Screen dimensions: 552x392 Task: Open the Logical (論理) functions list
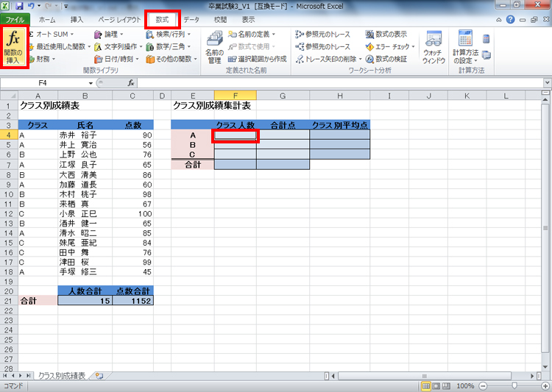[109, 34]
